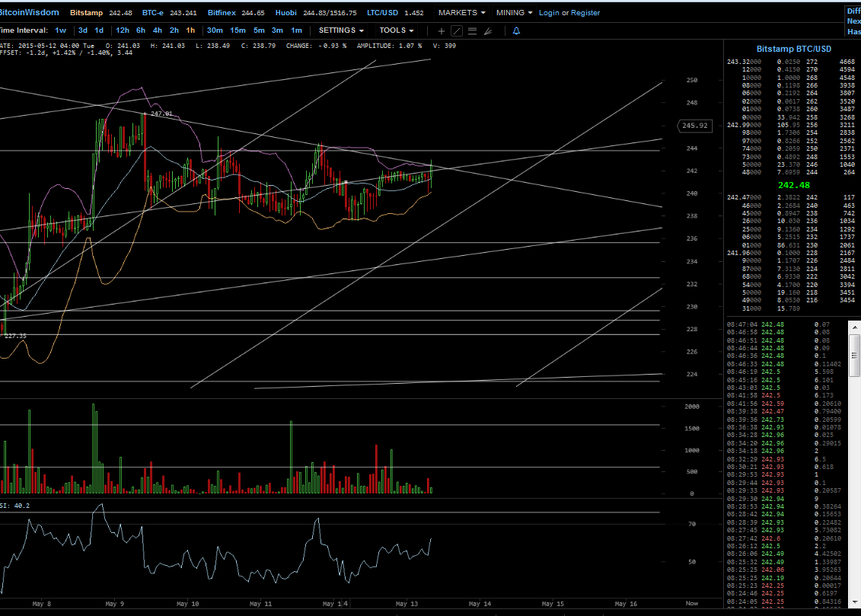Switch time interval to 4h
This screenshot has height=616, width=861.
[158, 30]
